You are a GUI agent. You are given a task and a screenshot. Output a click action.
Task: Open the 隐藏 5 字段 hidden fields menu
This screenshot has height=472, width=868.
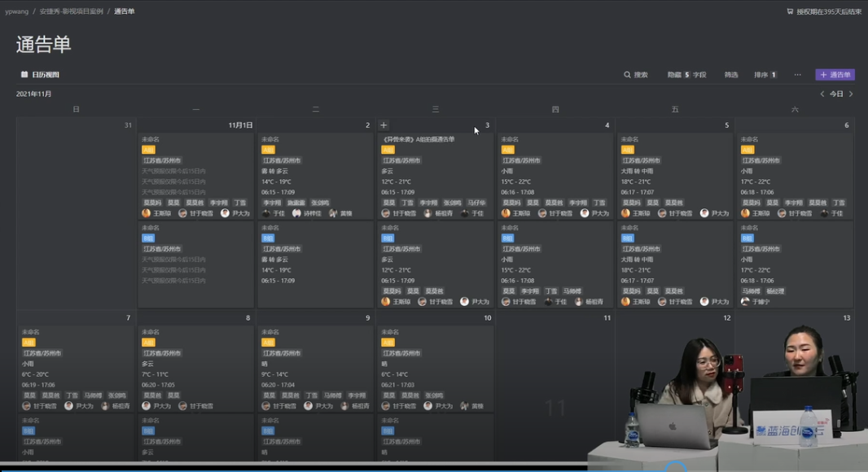[x=686, y=75]
